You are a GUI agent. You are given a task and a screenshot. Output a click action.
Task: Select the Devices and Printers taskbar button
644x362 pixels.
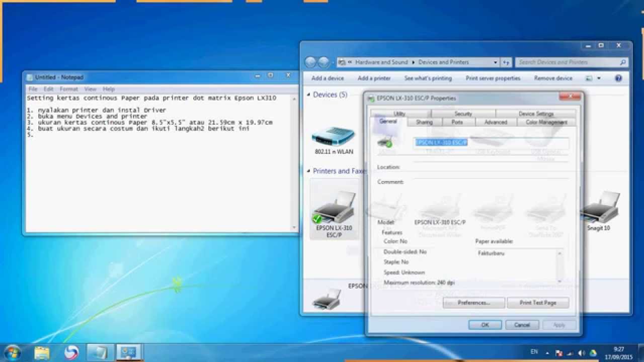[x=129, y=352]
